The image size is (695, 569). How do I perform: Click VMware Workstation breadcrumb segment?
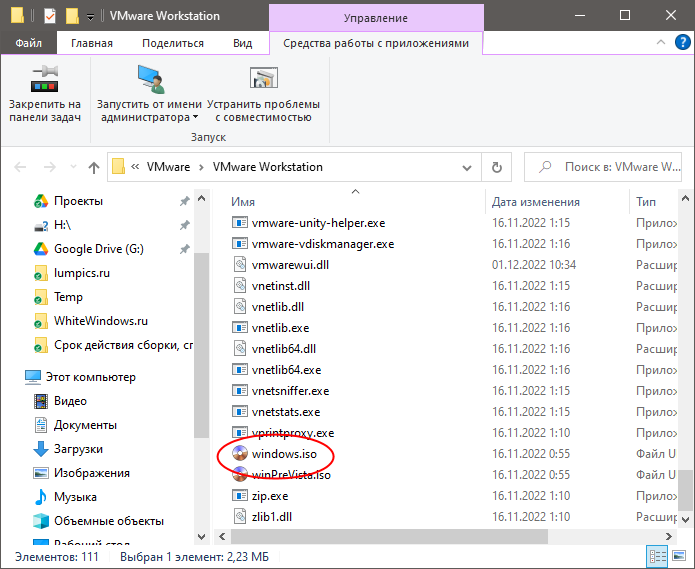268,167
